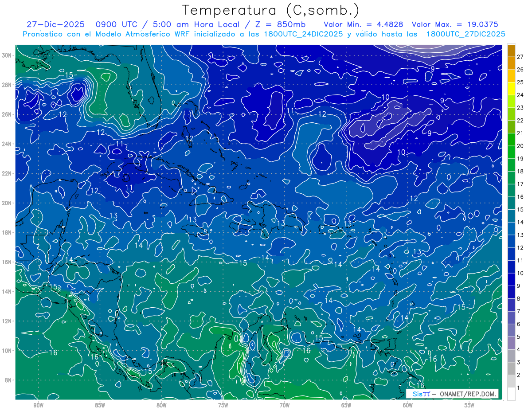Click the "26N" latitude axis label
The image size is (532, 411).
pos(8,114)
